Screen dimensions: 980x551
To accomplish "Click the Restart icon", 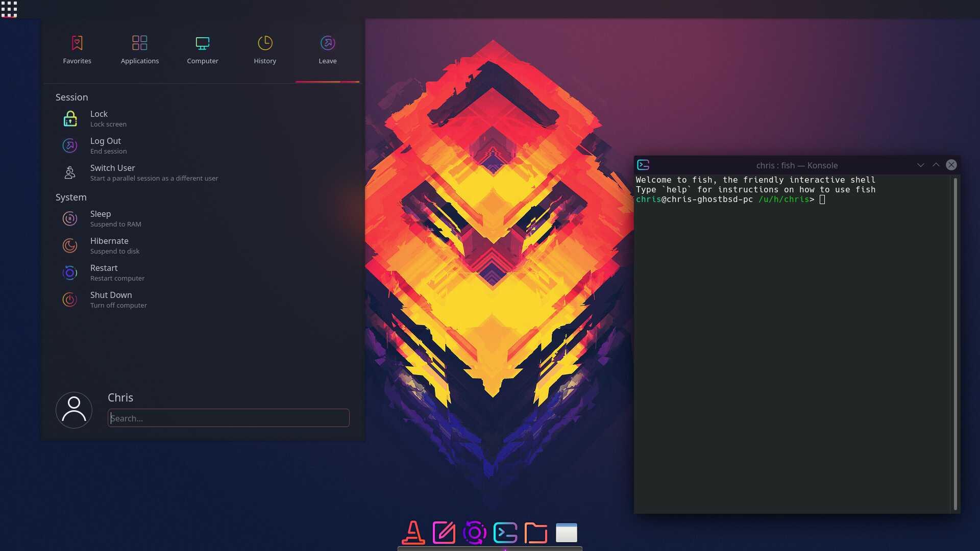I will pyautogui.click(x=70, y=273).
